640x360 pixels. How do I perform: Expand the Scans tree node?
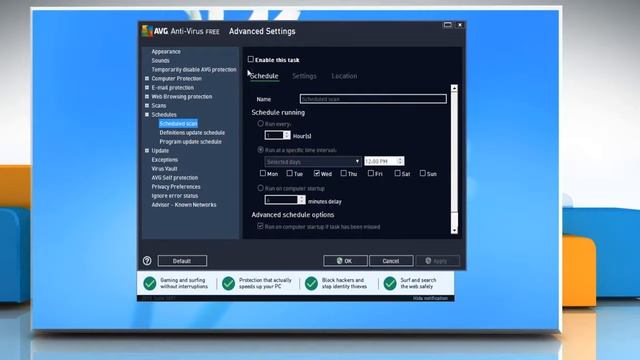coord(147,105)
